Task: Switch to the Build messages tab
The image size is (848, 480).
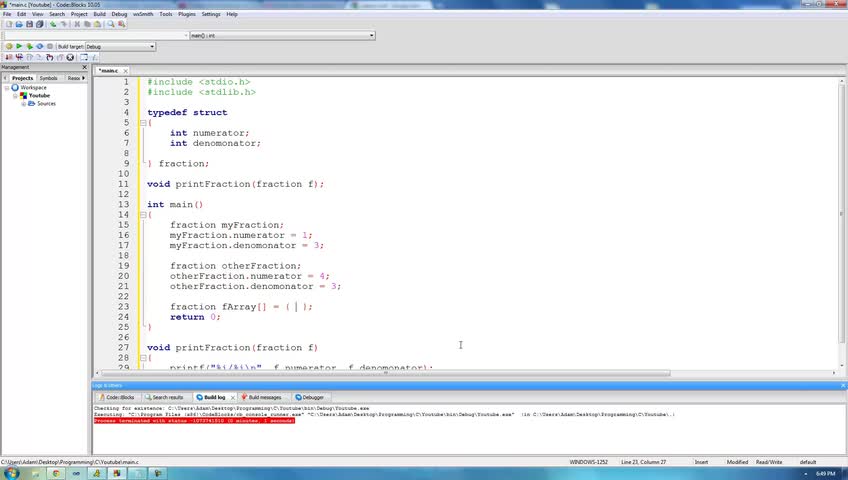Action: coord(261,397)
